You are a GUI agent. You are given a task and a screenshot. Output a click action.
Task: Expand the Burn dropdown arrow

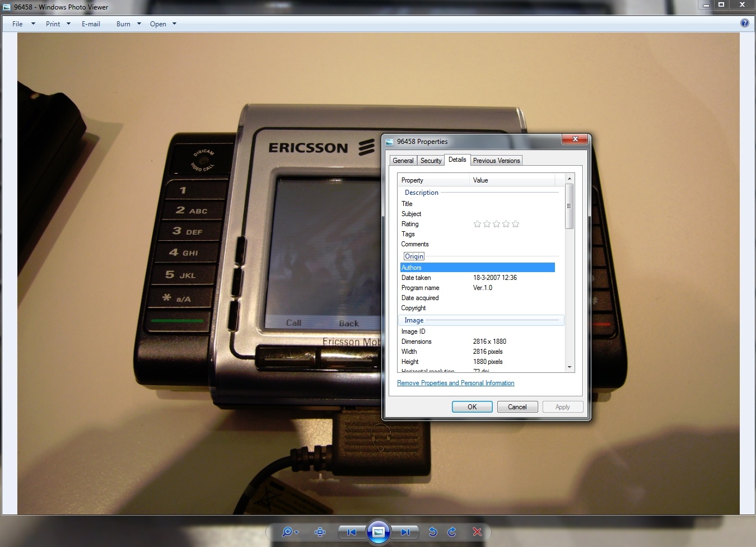click(139, 24)
